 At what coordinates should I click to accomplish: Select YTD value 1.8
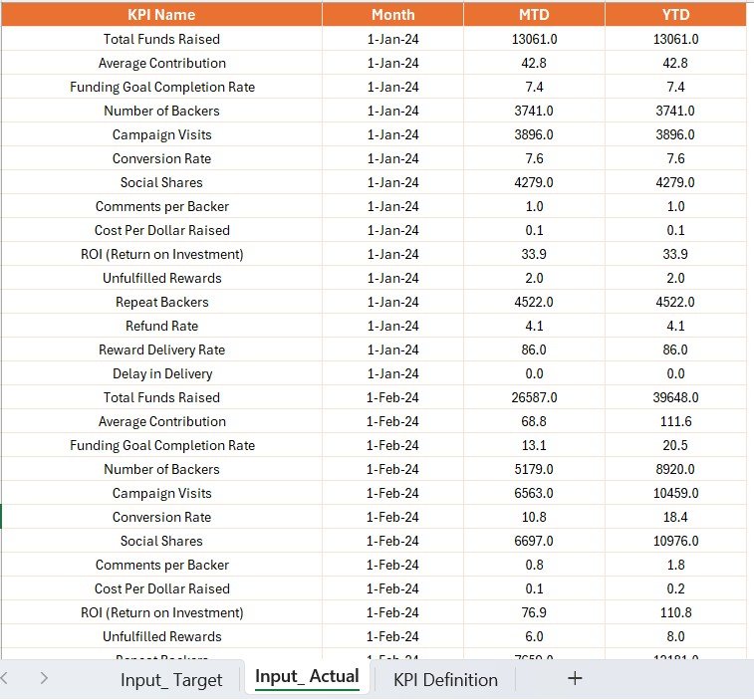(675, 565)
